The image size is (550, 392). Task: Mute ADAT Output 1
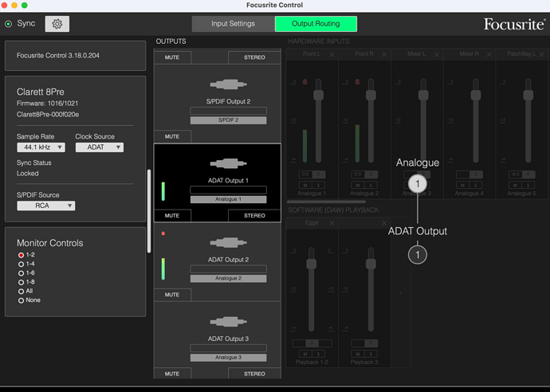coord(172,216)
